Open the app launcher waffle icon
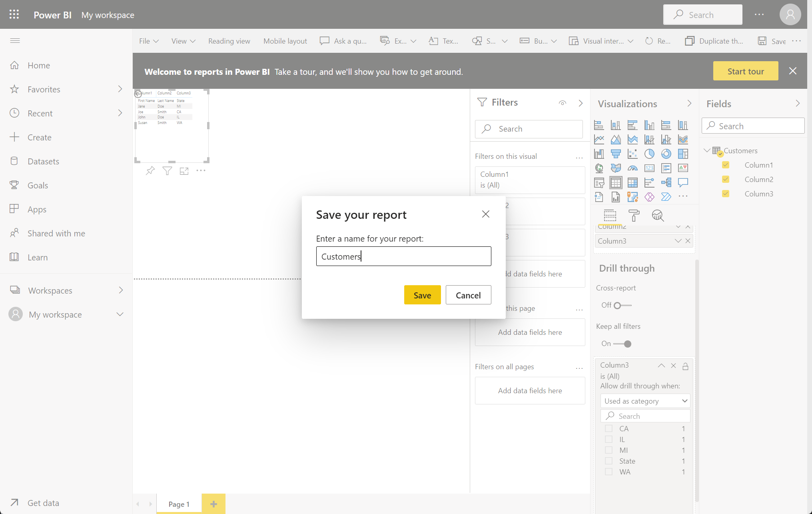 pyautogui.click(x=14, y=15)
